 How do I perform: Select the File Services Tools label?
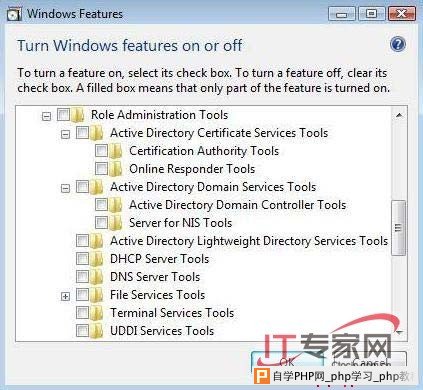point(158,295)
